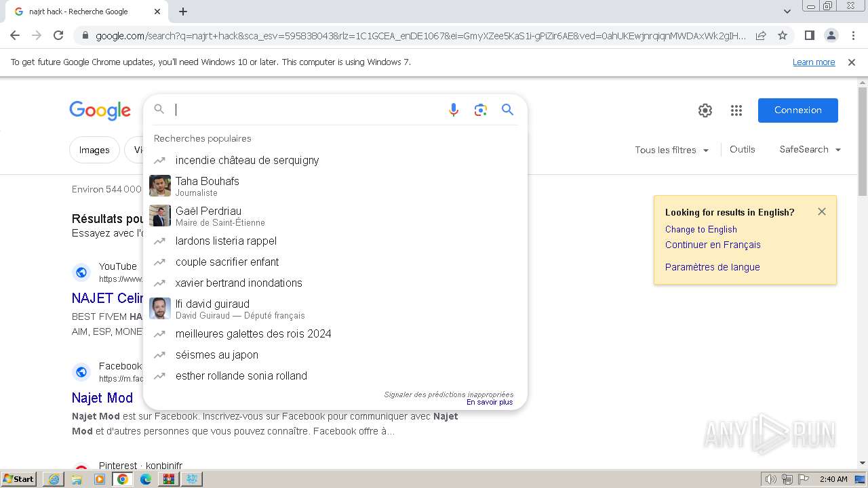Click En savoir plus link
The width and height of the screenshot is (868, 488).
point(490,402)
